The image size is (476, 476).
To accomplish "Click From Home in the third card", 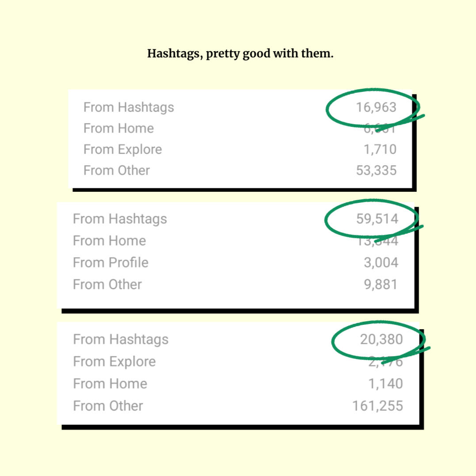I will coord(110,384).
